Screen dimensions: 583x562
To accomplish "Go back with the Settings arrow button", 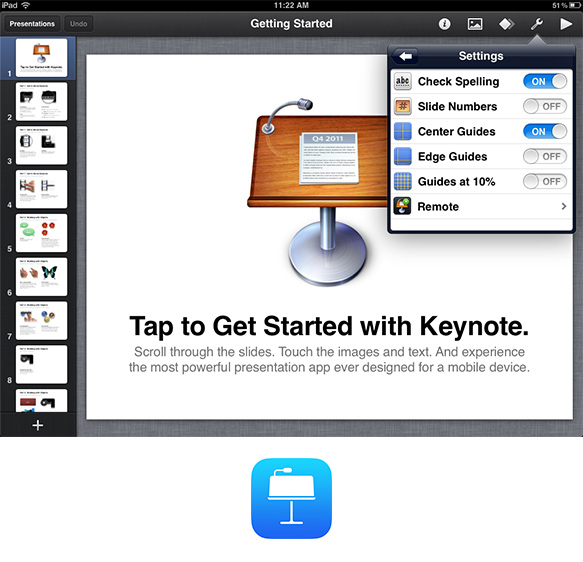I will 405,56.
